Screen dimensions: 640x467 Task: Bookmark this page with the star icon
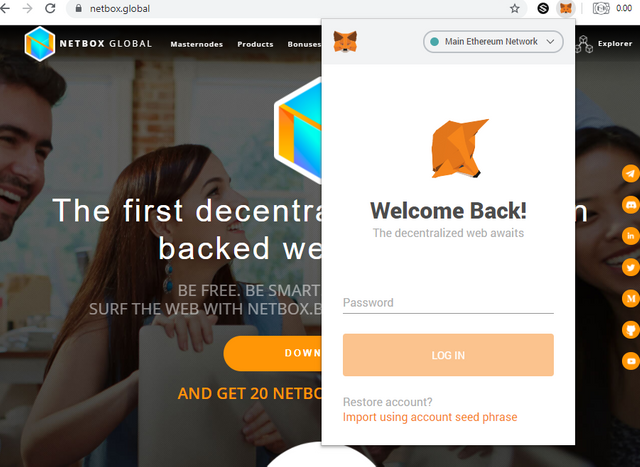click(x=515, y=8)
